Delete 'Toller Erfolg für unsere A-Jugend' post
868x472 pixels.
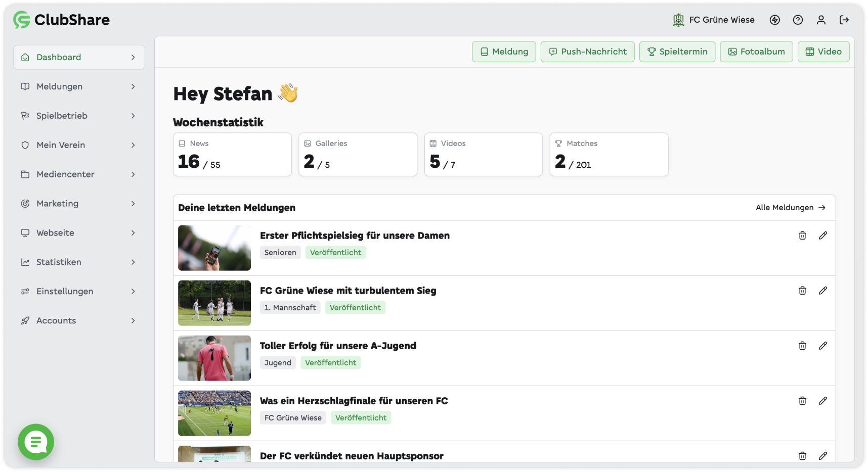pyautogui.click(x=802, y=346)
